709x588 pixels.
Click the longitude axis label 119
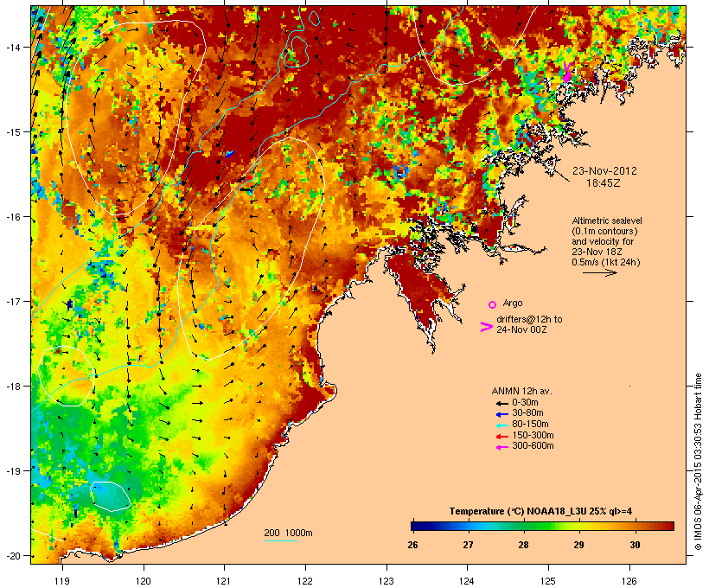tap(62, 581)
